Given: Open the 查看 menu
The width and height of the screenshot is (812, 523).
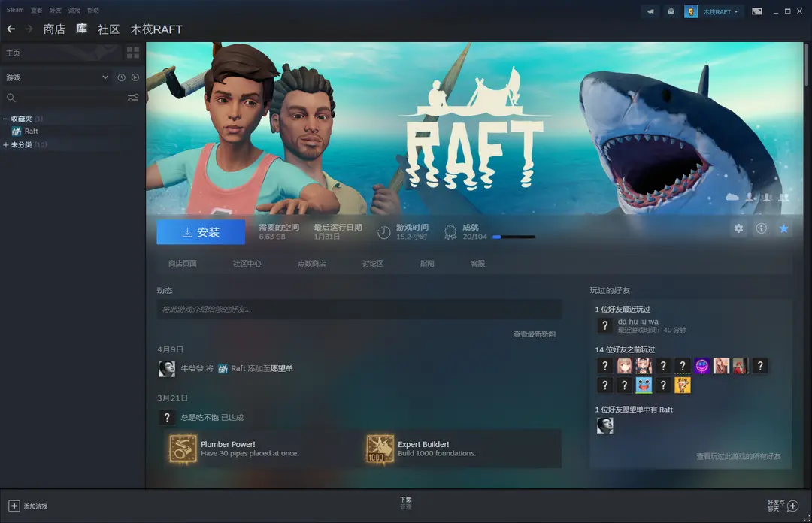Looking at the screenshot, I should 36,10.
